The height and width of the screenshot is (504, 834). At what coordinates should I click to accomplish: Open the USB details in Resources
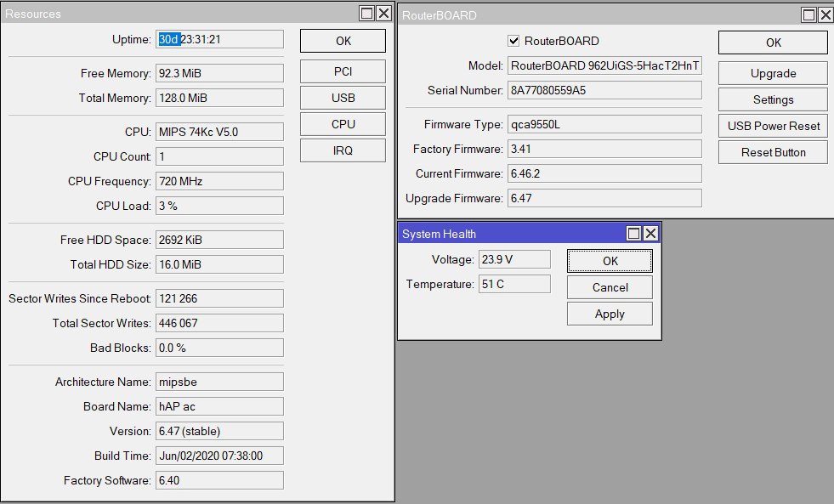[343, 98]
